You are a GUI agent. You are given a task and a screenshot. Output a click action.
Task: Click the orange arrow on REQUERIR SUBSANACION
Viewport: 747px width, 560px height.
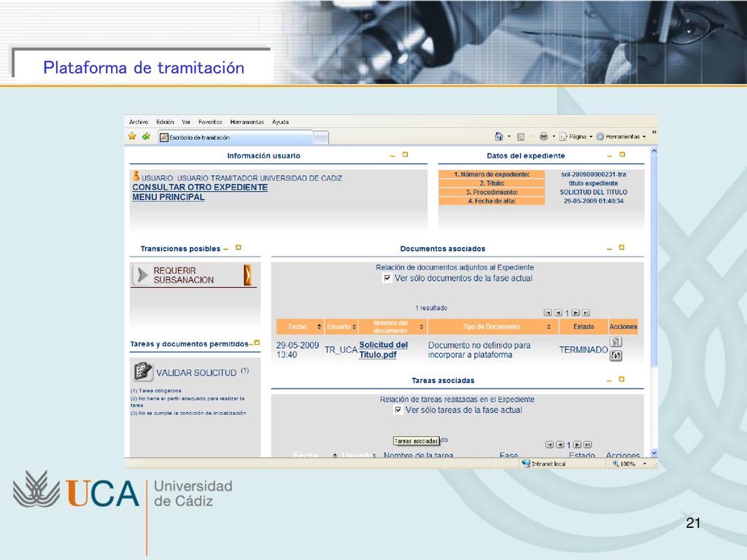[248, 275]
